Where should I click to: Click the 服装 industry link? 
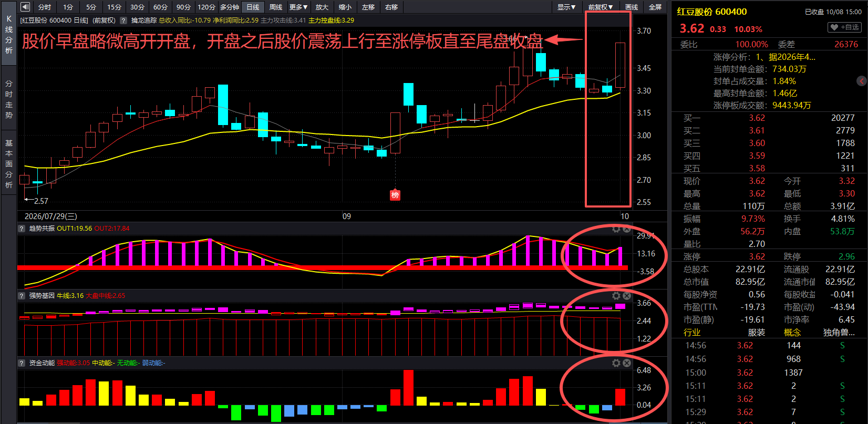[757, 333]
